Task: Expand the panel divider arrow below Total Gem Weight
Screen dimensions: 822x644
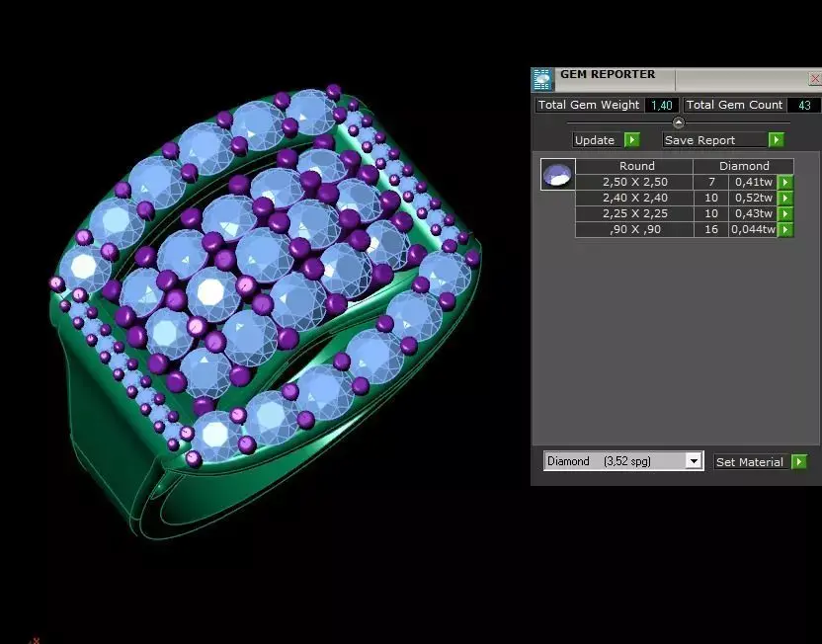Action: point(678,121)
